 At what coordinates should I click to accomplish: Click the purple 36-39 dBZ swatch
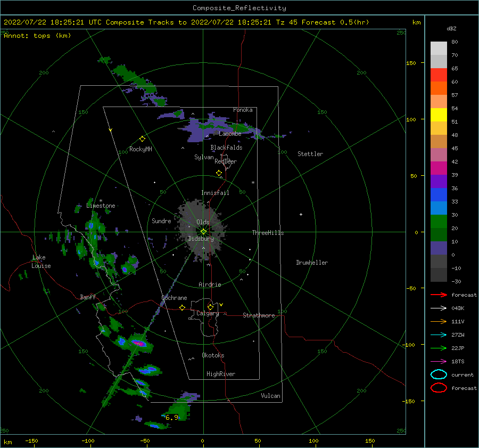point(439,181)
